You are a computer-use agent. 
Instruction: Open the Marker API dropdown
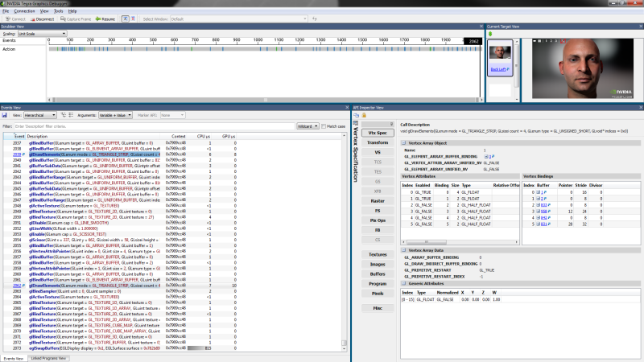click(x=172, y=115)
